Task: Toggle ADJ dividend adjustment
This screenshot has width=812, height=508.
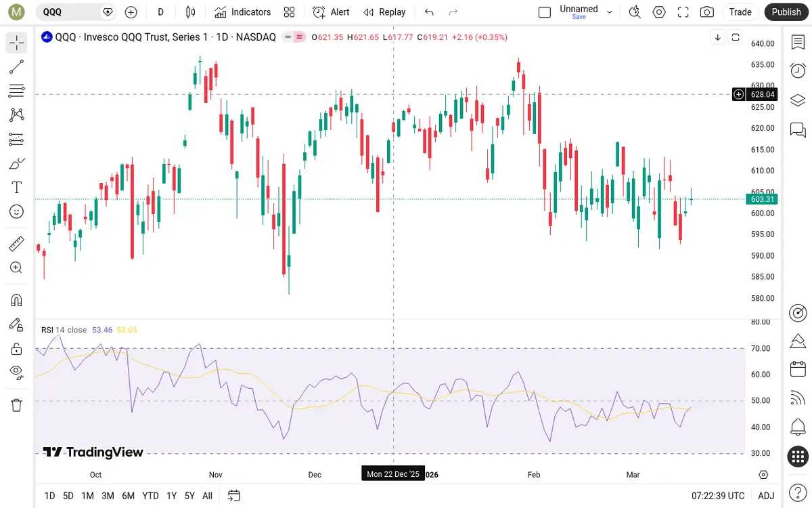Action: tap(766, 496)
